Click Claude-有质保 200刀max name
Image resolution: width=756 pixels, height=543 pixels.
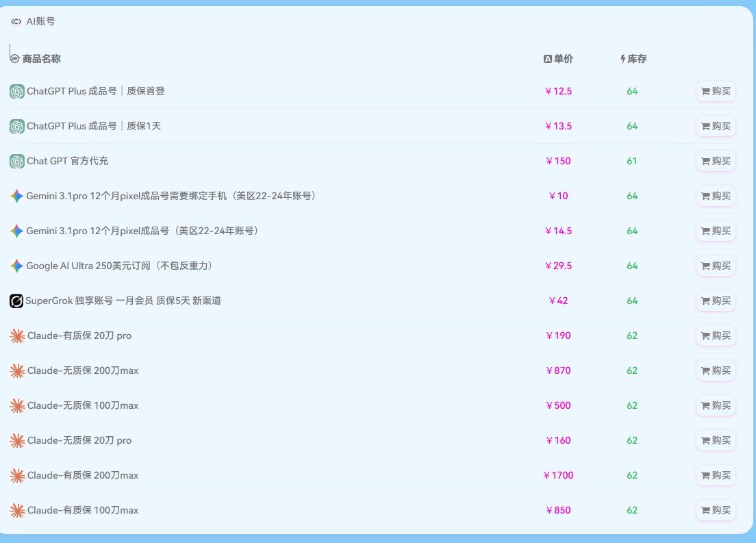pyautogui.click(x=82, y=475)
